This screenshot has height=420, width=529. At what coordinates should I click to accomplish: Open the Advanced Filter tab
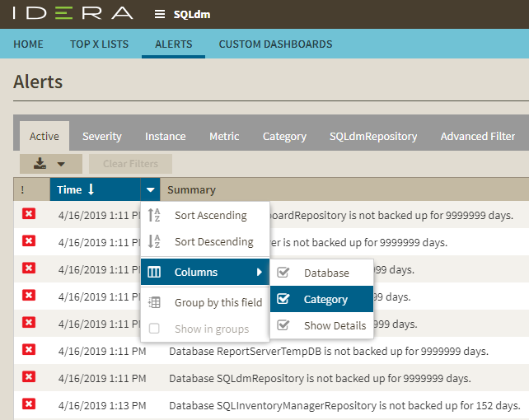tap(478, 137)
